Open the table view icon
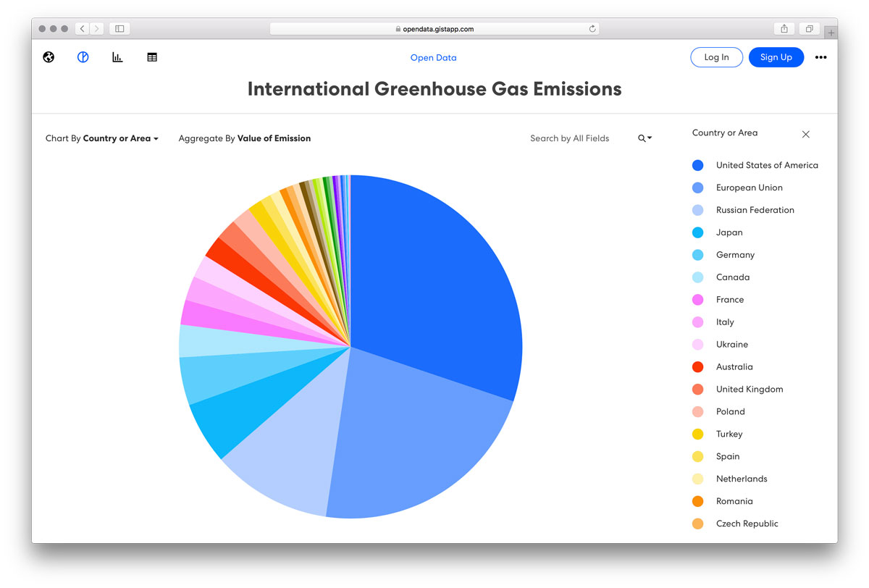The width and height of the screenshot is (869, 588). coord(152,57)
